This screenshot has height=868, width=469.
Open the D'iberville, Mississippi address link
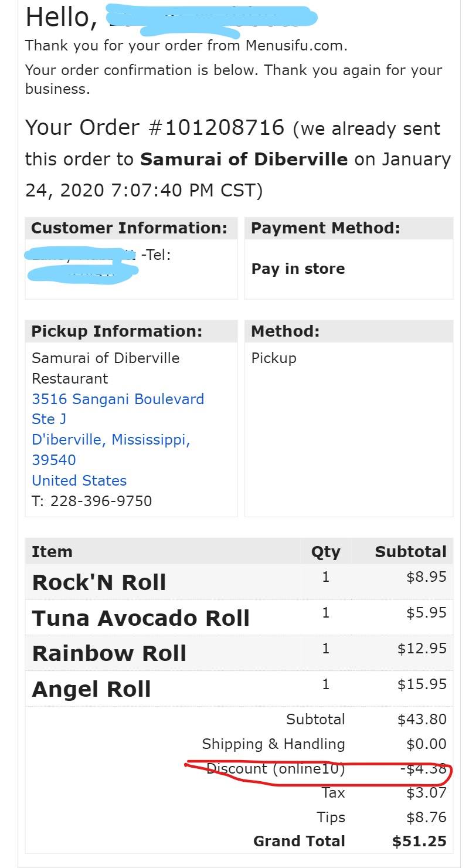tap(111, 440)
